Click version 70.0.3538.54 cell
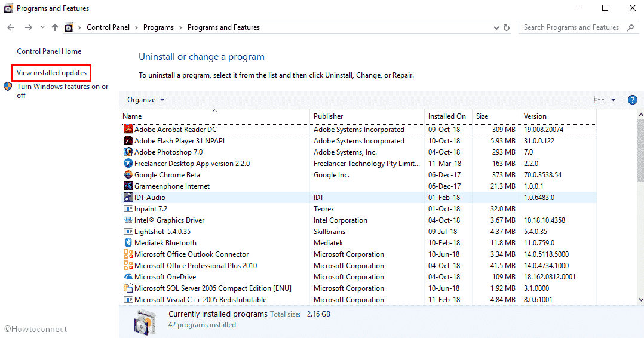The height and width of the screenshot is (338, 644). 542,175
